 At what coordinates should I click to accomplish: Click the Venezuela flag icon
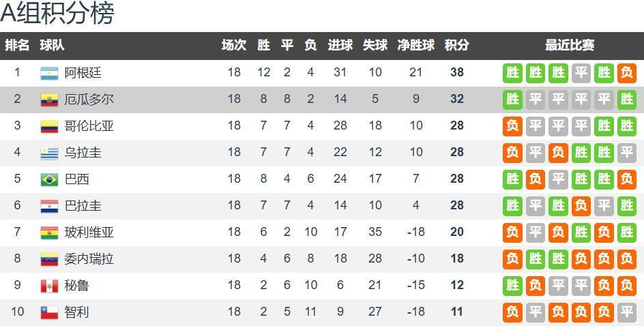tap(49, 259)
